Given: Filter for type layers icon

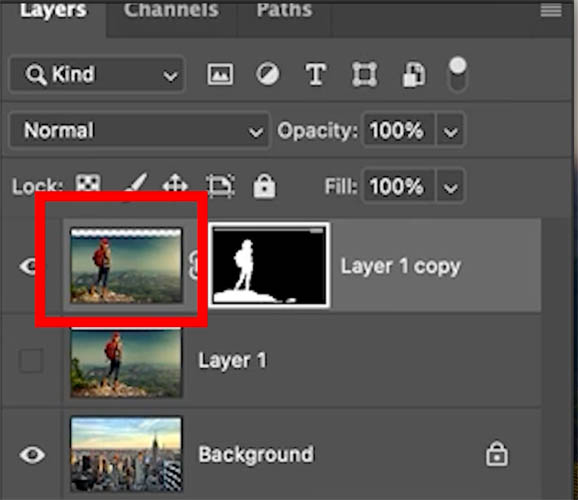Looking at the screenshot, I should point(316,74).
